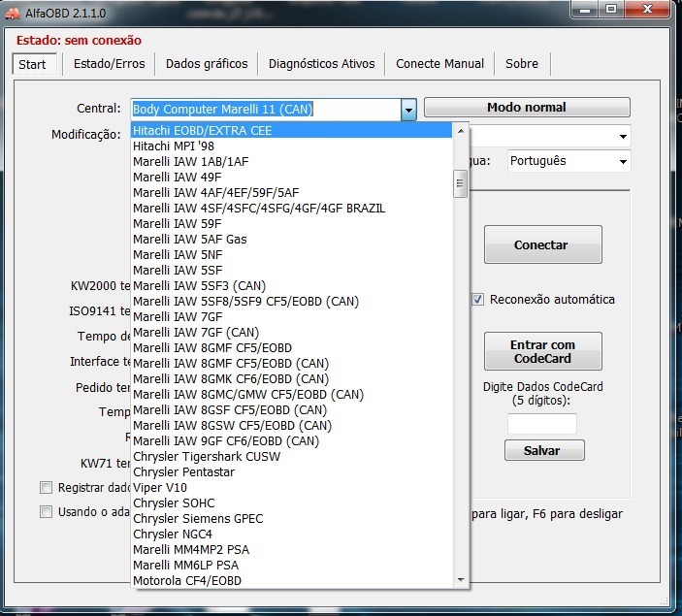This screenshot has width=682, height=616.
Task: Toggle the Usando o adaptador checkbox
Action: (x=46, y=511)
